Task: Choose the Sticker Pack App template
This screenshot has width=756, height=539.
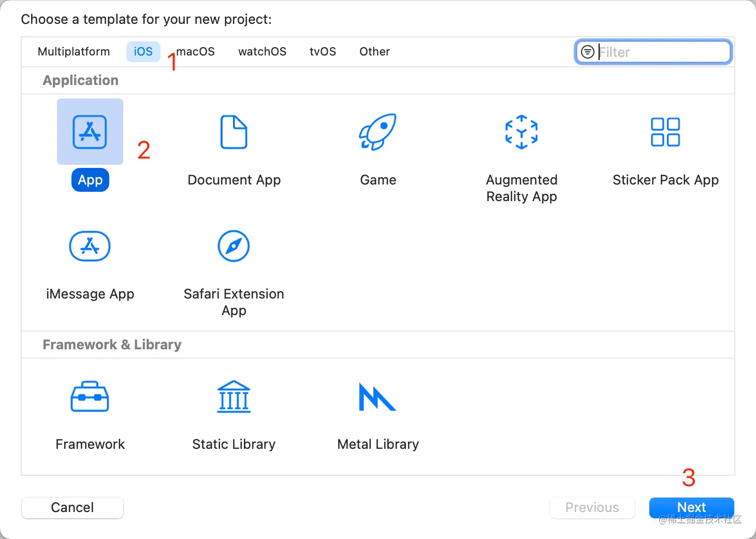Action: (x=665, y=132)
